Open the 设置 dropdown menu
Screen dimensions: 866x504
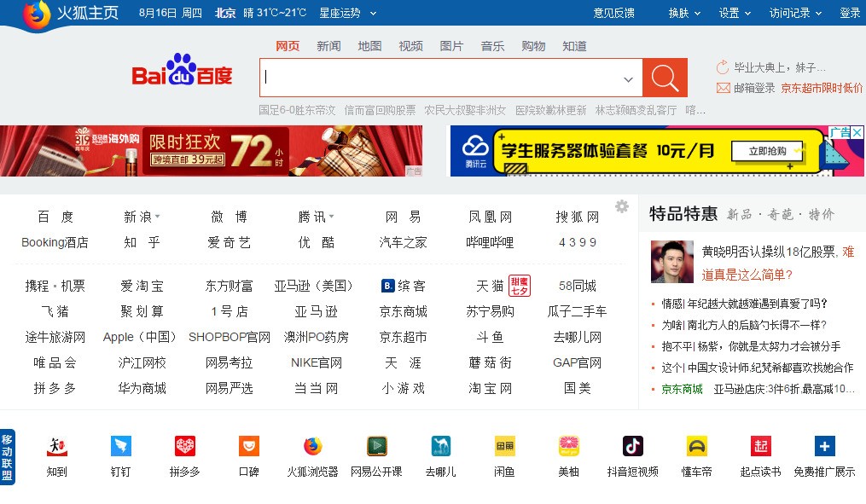(x=735, y=14)
